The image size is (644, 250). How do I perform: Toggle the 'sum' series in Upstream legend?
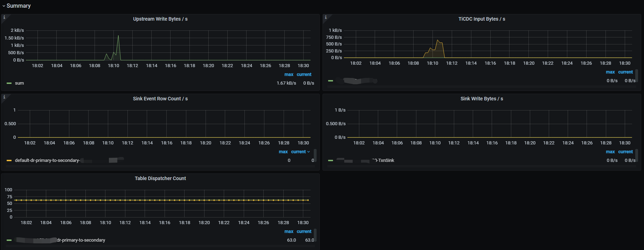(x=19, y=83)
